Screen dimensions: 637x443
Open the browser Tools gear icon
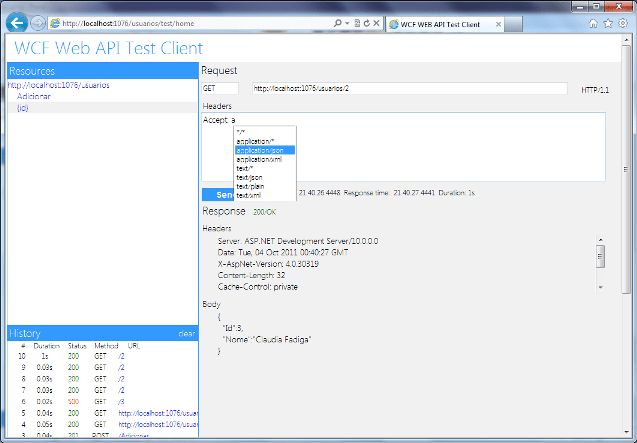pos(622,22)
